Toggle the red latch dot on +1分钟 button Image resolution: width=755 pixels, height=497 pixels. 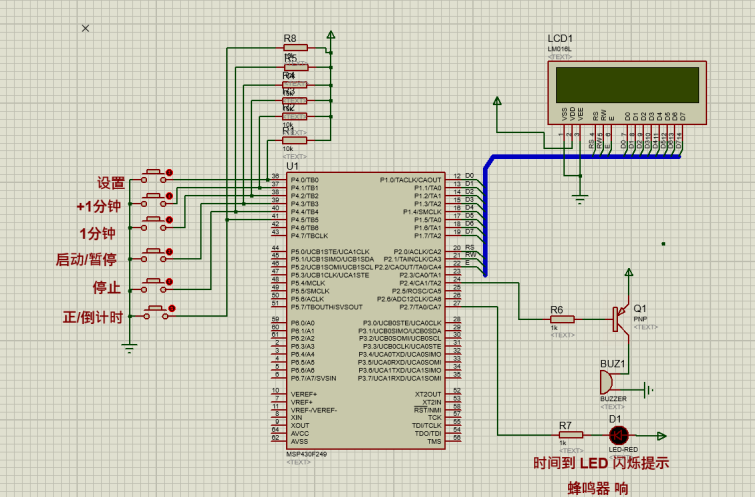pyautogui.click(x=169, y=196)
